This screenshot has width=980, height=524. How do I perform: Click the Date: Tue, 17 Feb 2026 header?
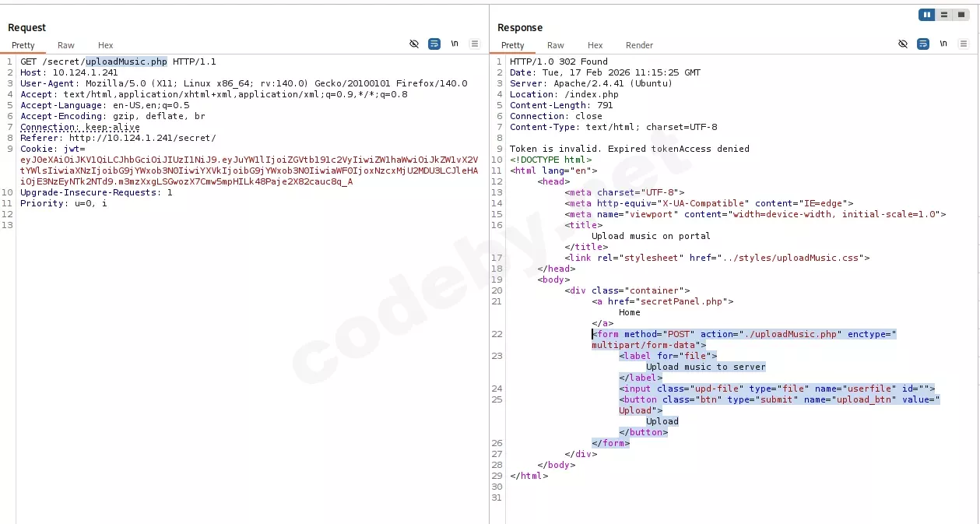click(x=605, y=72)
